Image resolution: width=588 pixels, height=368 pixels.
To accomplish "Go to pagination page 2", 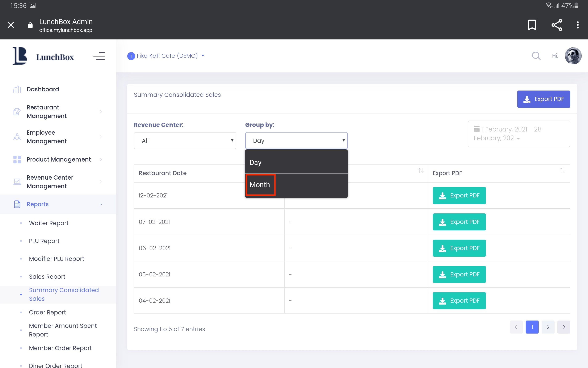I will 548,327.
